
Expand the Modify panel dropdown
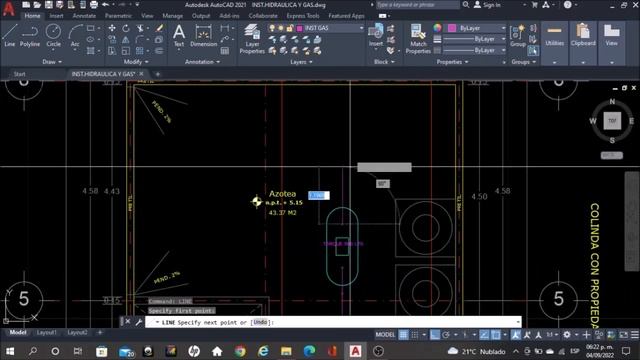pos(136,62)
